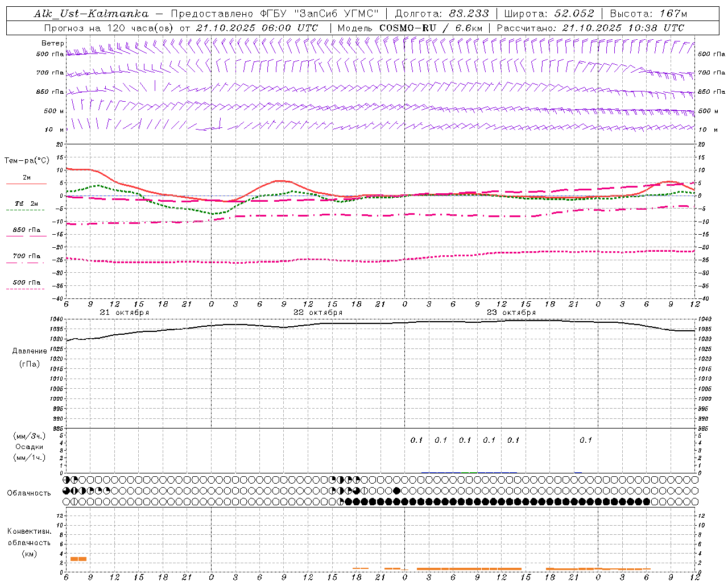The width and height of the screenshot is (728, 582).
Task: Click the (км) unit label of convective cloudiness
Action: coord(30,554)
